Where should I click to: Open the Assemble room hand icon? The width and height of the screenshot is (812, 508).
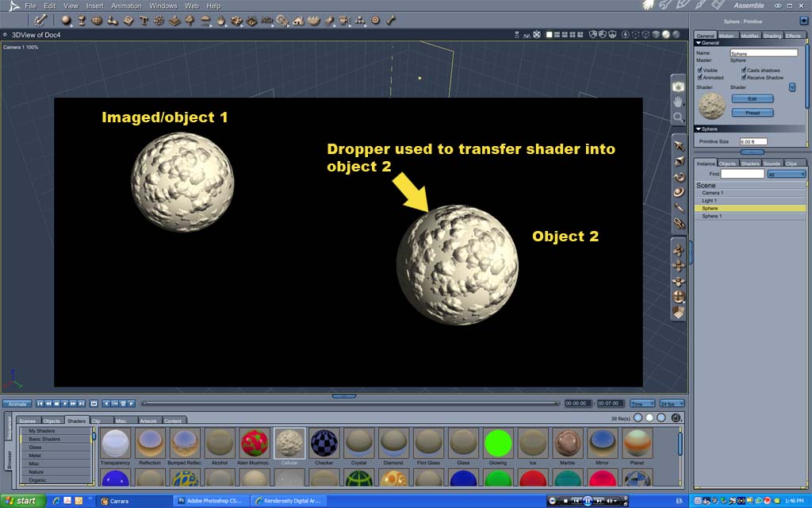[x=649, y=6]
